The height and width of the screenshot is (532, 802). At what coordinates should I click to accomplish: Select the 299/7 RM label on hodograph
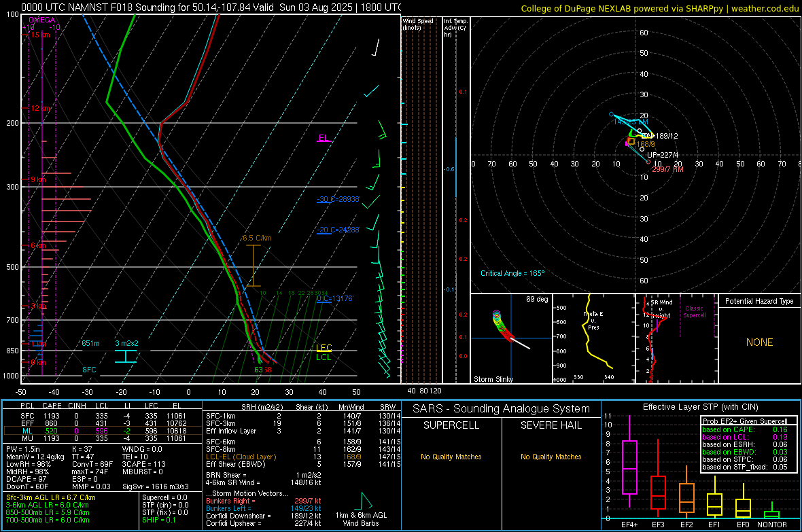(x=667, y=169)
